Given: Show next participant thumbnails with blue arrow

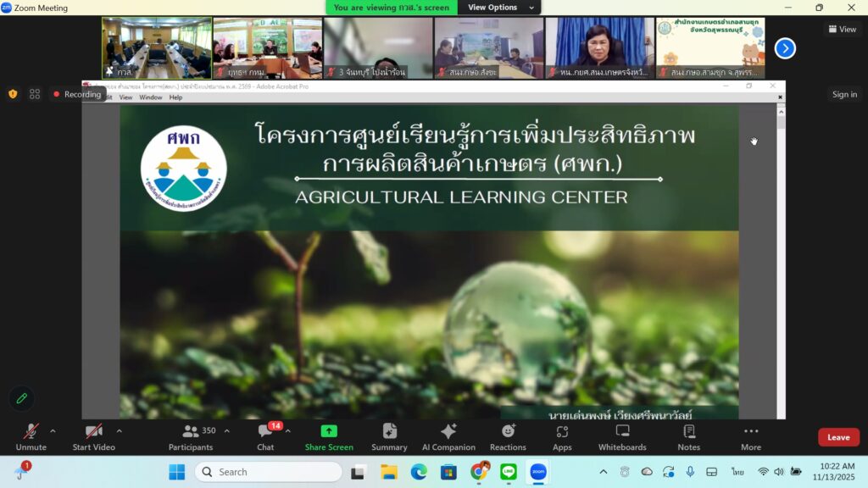Looking at the screenshot, I should (x=785, y=48).
